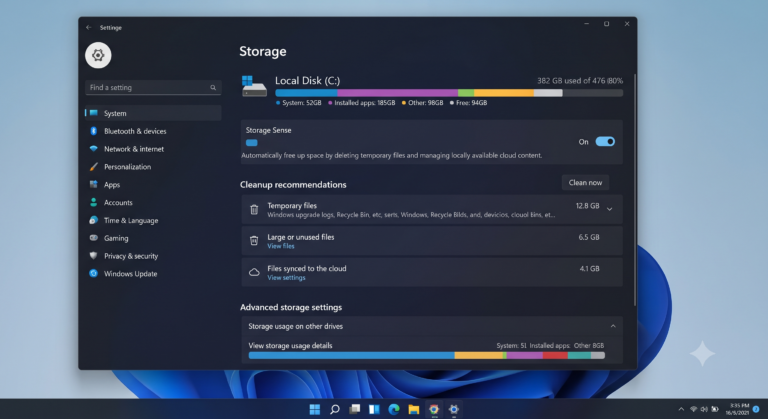Turn off the Storage Sense toggle

coord(605,142)
